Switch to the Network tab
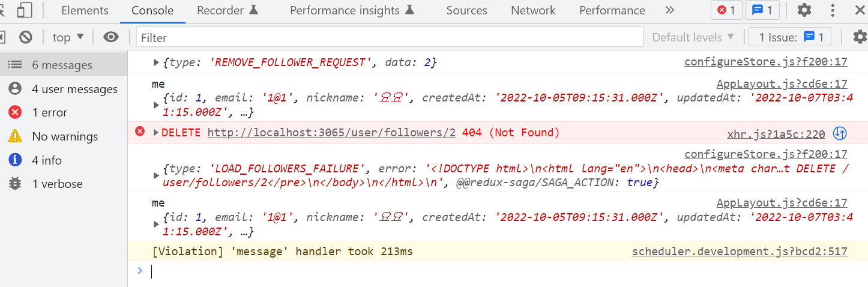868x287 pixels. point(533,10)
